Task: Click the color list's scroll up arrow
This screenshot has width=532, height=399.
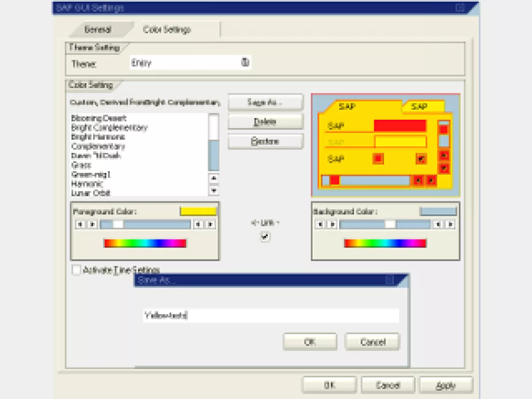Action: click(214, 178)
